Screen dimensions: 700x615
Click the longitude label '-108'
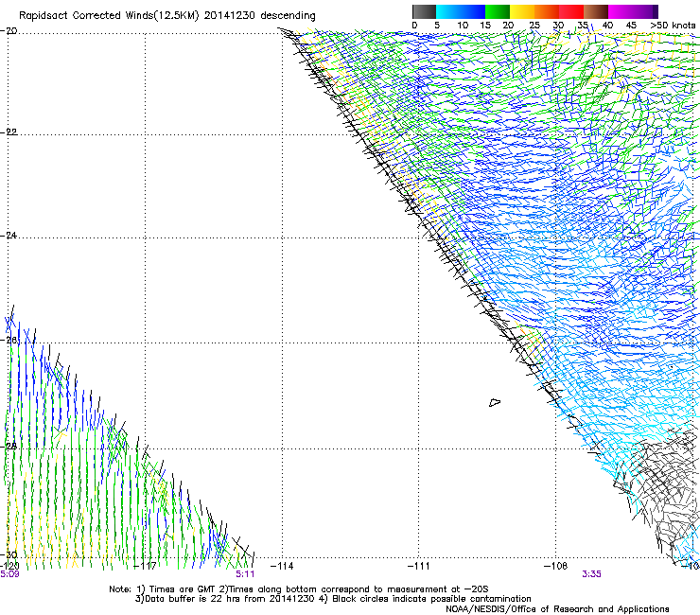click(x=556, y=567)
